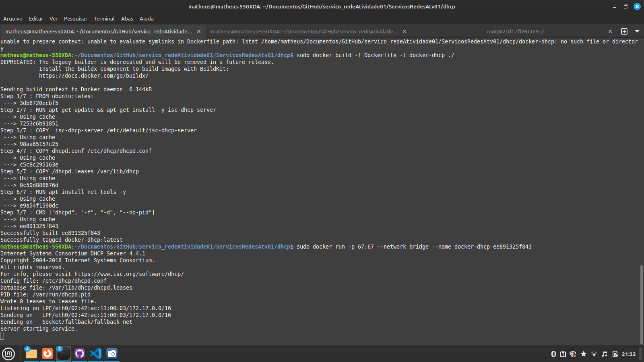
Task: Switch to the first matheus@matheus-550XDA tab
Action: [x=99, y=31]
